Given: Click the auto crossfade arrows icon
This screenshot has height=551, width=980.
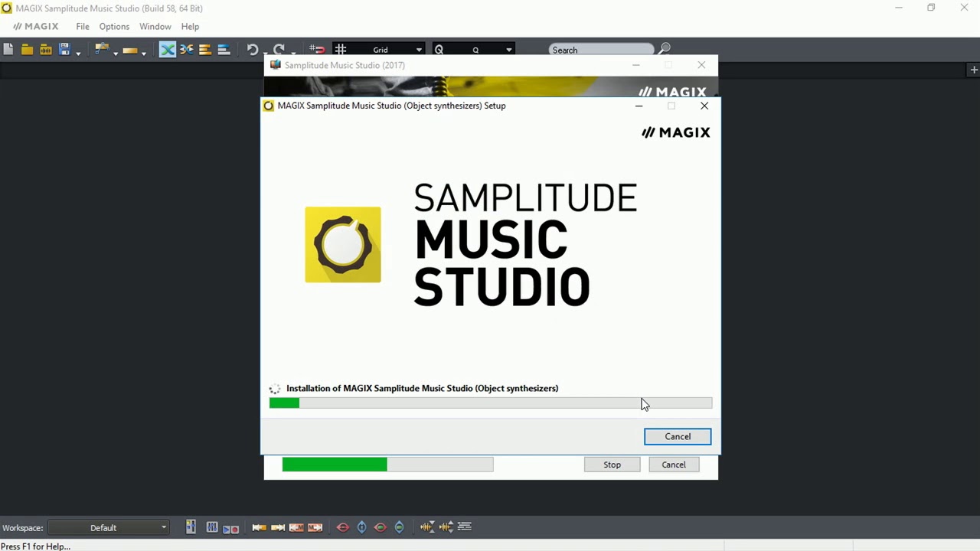Looking at the screenshot, I should (x=187, y=50).
